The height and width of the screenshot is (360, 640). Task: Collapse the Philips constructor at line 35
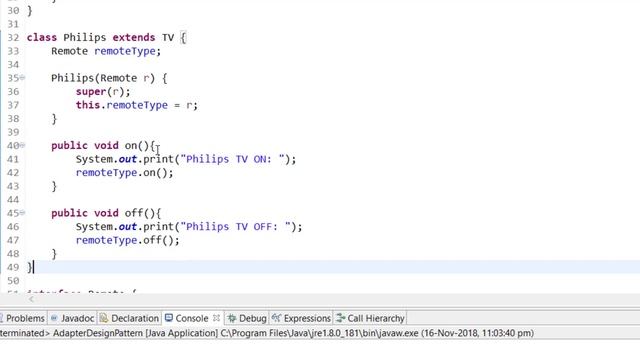tap(22, 78)
